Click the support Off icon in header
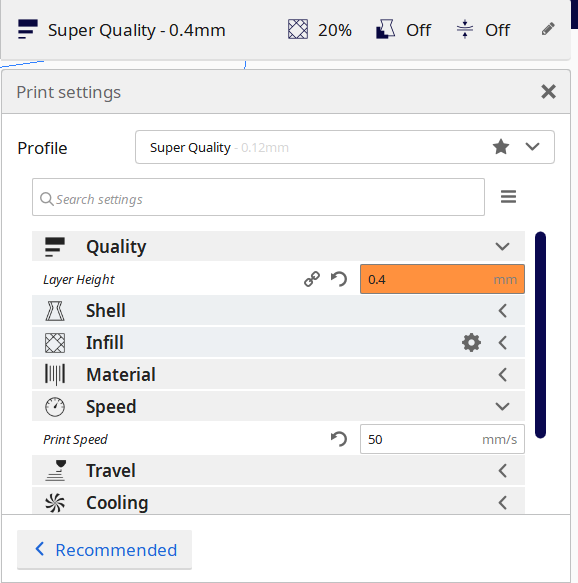578x583 pixels. coord(385,29)
